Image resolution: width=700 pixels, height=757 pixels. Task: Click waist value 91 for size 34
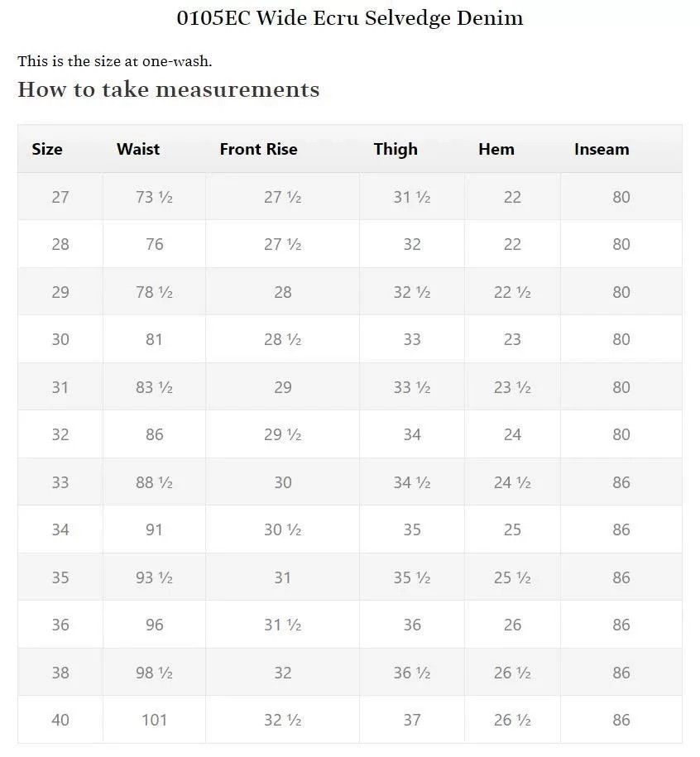[155, 529]
